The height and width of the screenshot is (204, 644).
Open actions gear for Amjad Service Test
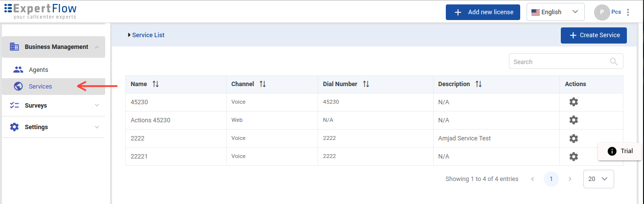(574, 138)
